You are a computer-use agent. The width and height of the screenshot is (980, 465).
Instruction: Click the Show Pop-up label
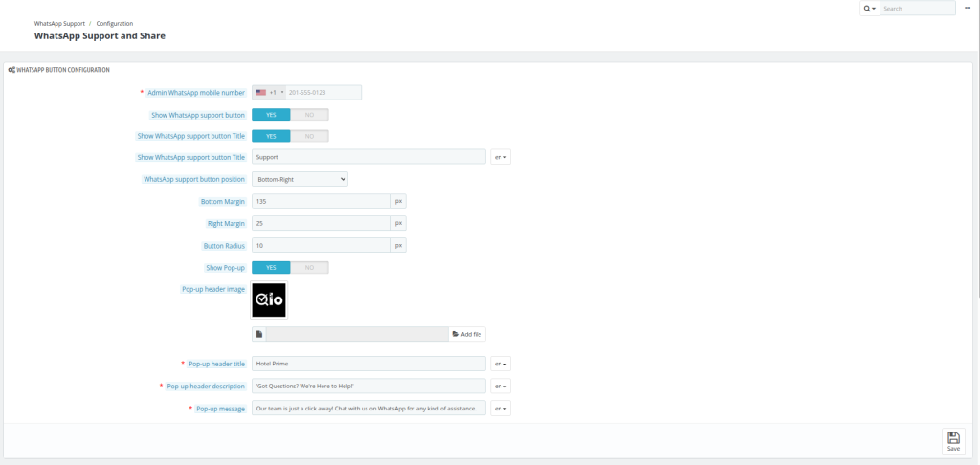pos(225,268)
